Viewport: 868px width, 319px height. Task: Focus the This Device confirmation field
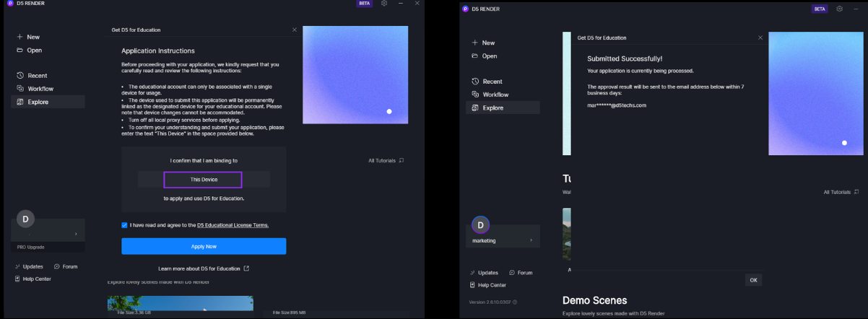coord(203,179)
